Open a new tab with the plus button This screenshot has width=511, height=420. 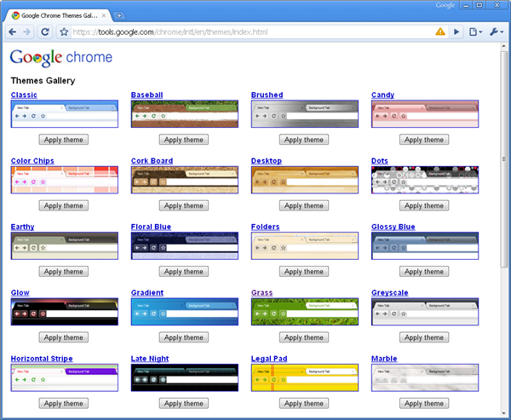[x=119, y=15]
